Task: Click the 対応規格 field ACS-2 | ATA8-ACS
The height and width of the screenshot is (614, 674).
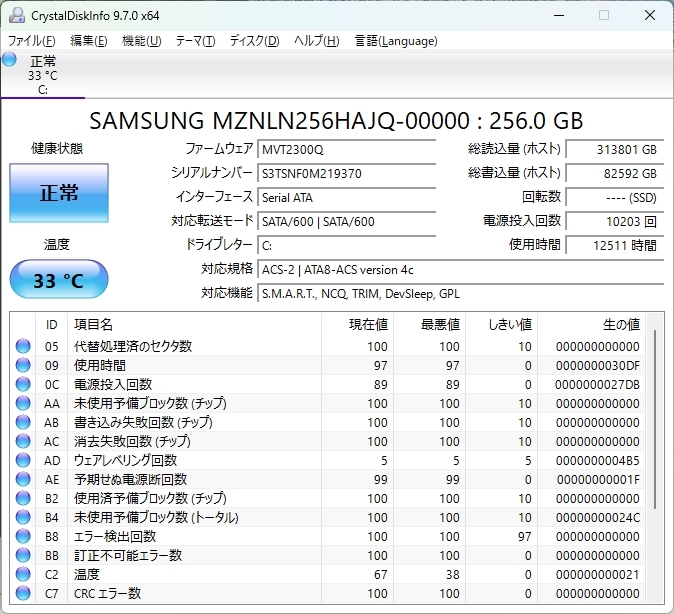Action: pos(461,270)
